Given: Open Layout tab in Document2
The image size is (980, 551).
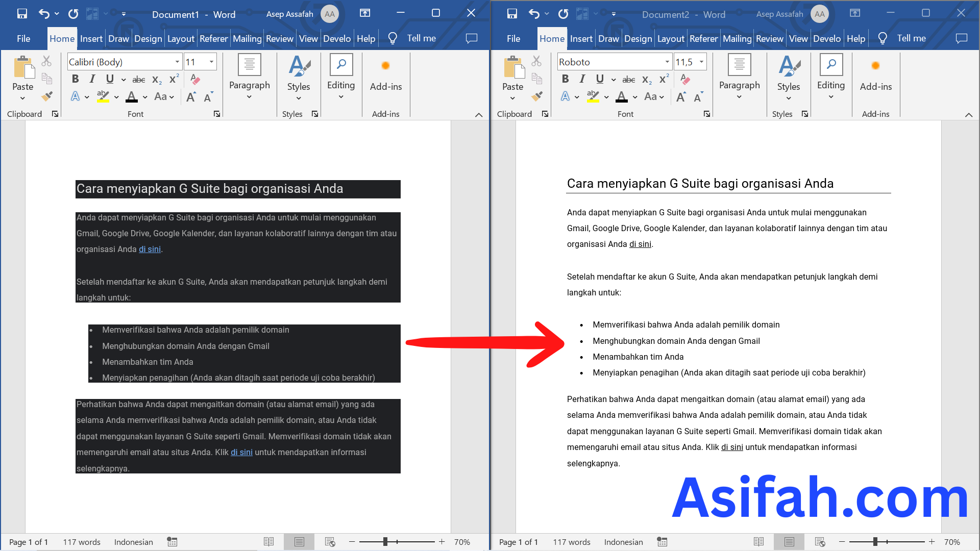Looking at the screenshot, I should click(671, 38).
